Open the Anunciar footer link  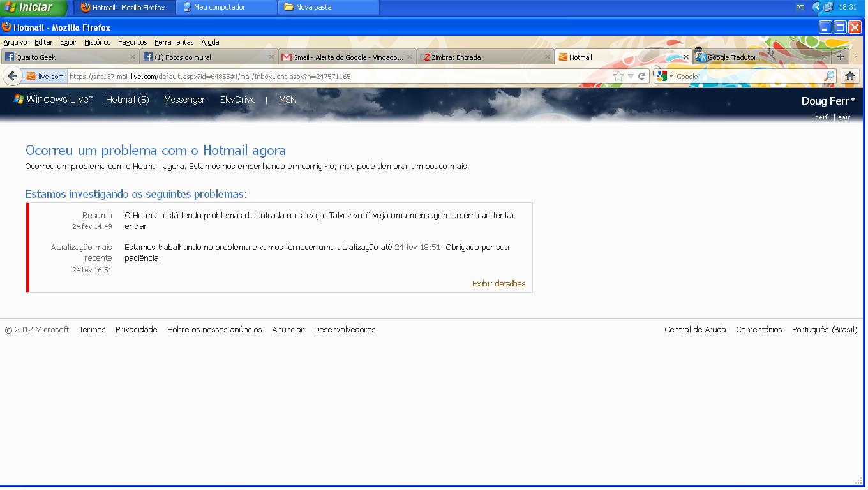[x=288, y=330]
